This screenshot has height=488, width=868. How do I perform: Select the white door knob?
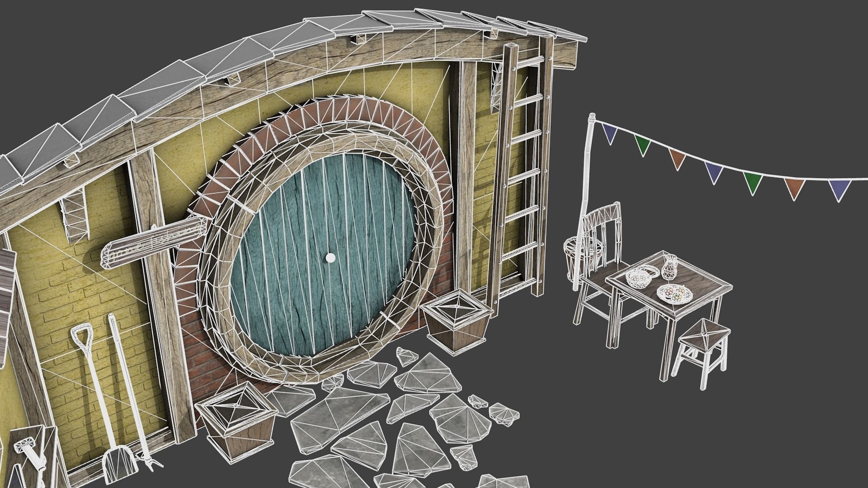click(x=330, y=258)
